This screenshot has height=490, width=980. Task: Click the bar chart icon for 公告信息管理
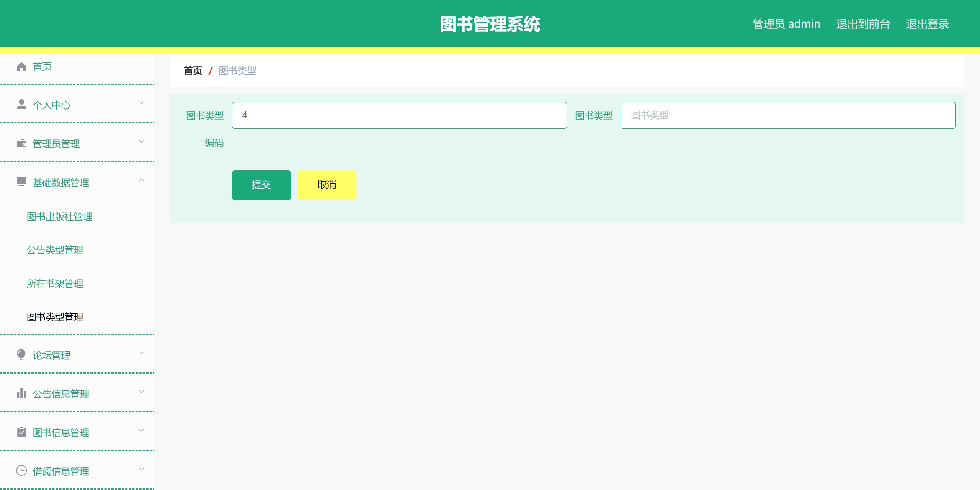[x=21, y=393]
